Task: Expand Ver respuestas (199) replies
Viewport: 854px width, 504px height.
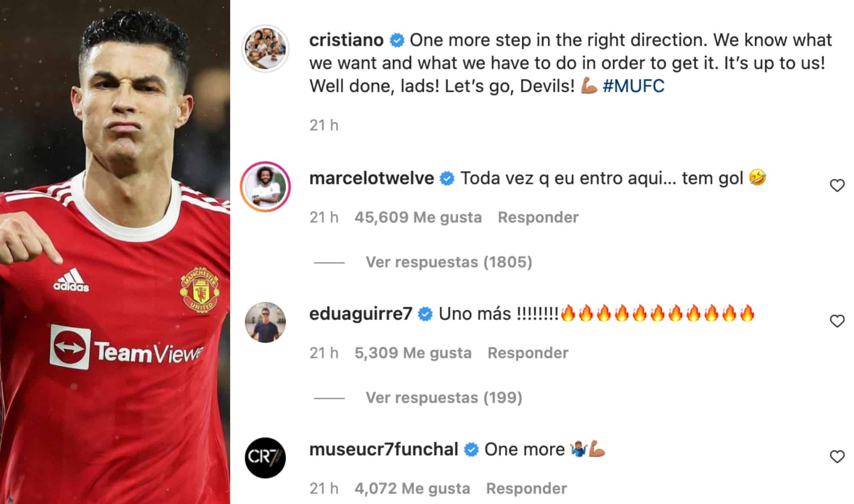Action: [444, 398]
